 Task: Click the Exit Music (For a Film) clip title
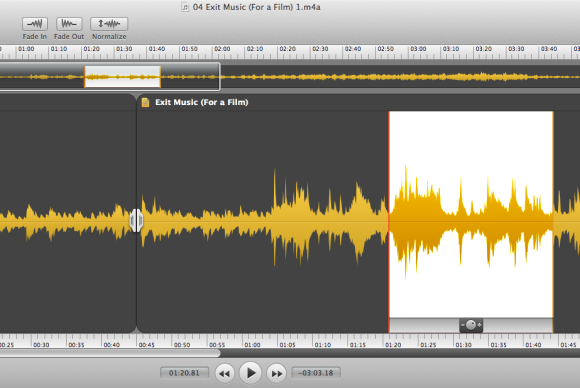tap(202, 102)
